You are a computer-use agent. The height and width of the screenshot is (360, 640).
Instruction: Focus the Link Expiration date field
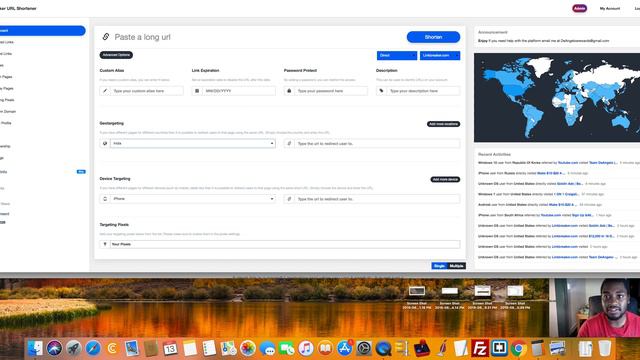point(239,91)
